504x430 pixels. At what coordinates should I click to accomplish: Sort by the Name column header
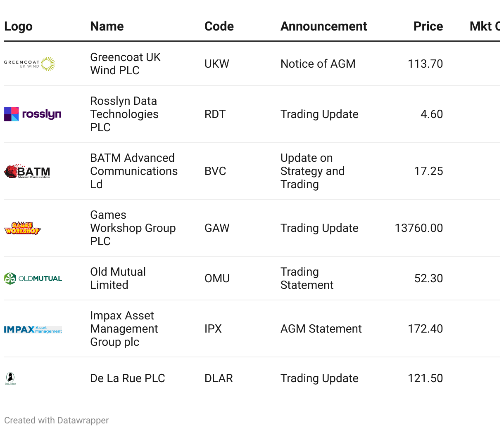coord(107,26)
